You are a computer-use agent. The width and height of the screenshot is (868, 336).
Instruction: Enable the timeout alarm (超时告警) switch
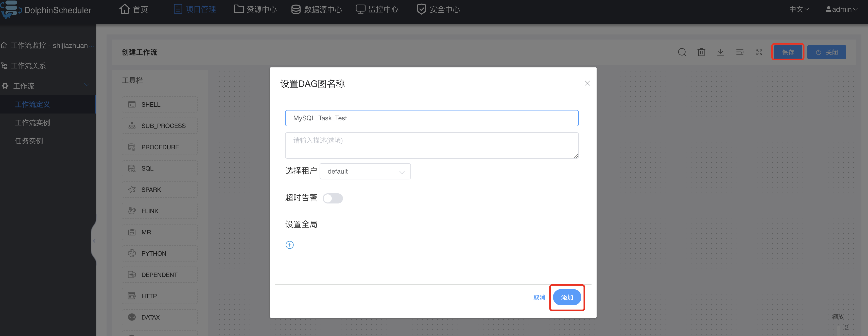tap(333, 198)
